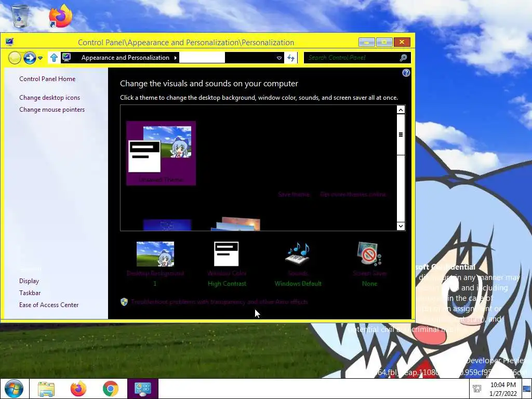Select the dark blue theme thumbnail at bottom of list
The image size is (532, 399).
click(x=167, y=225)
